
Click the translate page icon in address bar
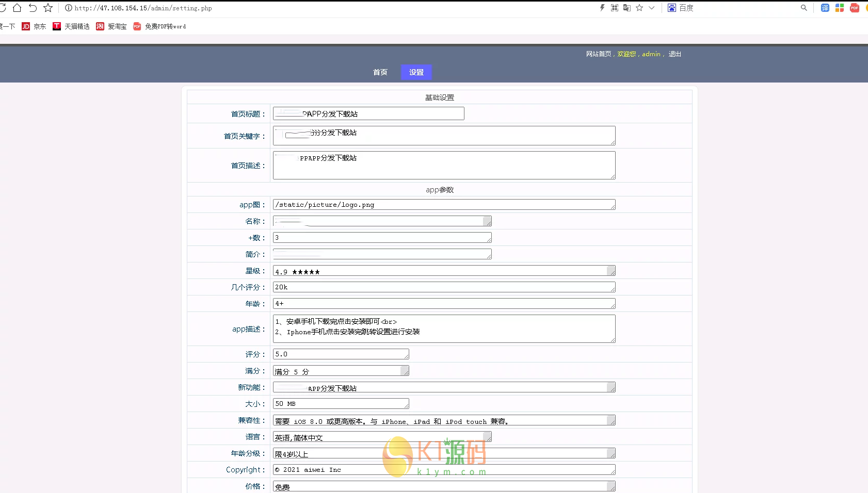pos(626,8)
